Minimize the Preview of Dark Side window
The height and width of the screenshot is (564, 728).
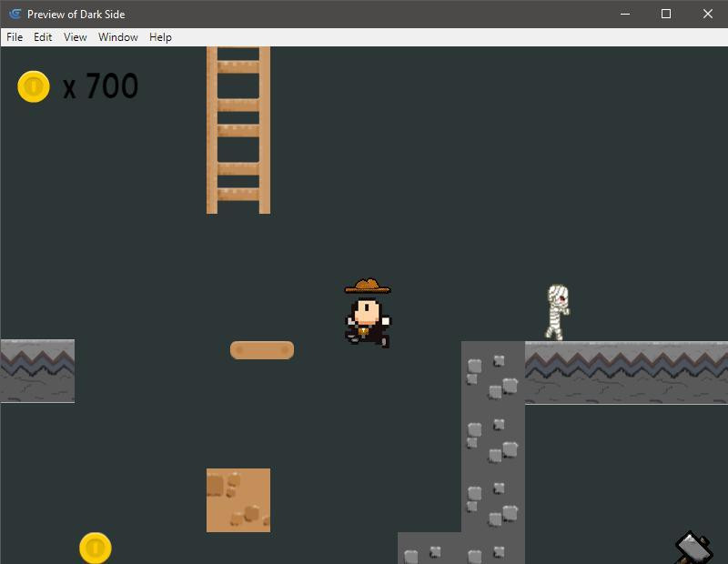click(625, 14)
